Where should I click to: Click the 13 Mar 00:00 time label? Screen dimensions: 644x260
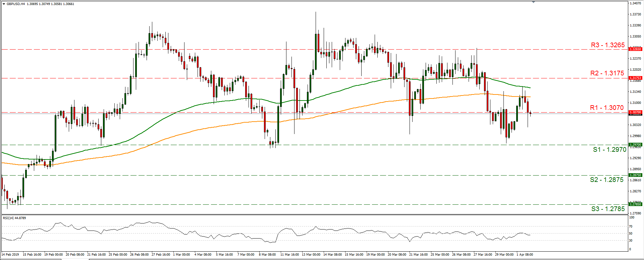[311, 255]
